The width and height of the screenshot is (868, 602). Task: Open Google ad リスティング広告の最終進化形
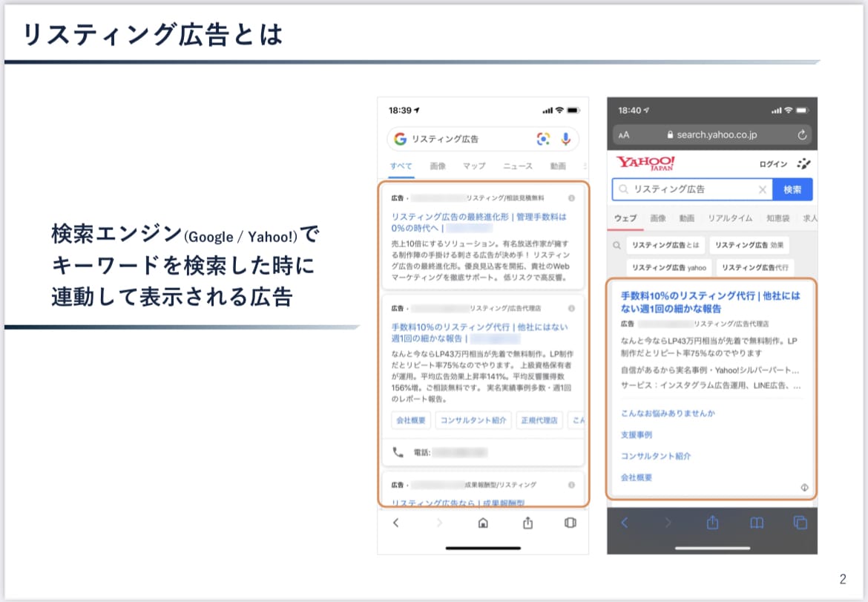[479, 222]
